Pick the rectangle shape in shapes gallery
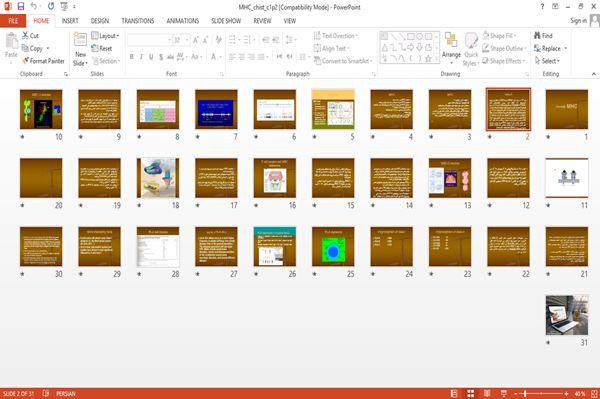Screen dimensions: 600x399 (x=411, y=37)
